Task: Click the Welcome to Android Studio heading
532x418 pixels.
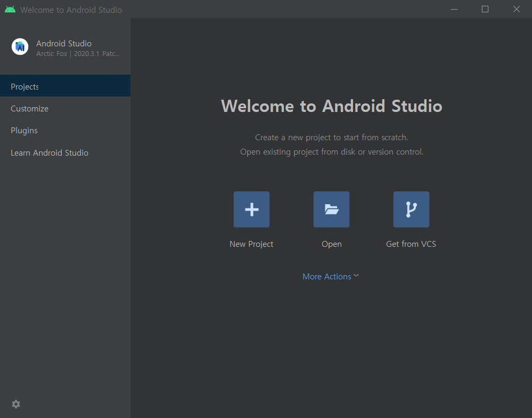Action: pyautogui.click(x=331, y=106)
